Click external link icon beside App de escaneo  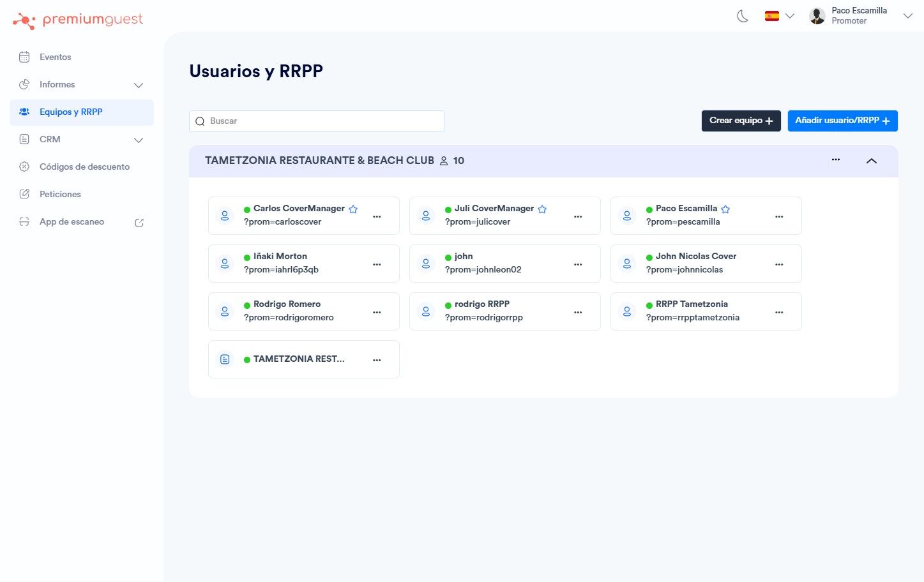click(x=139, y=222)
